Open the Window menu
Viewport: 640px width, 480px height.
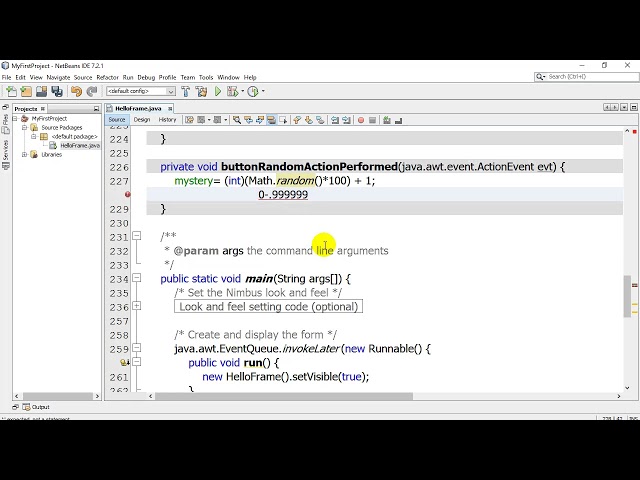(x=228, y=77)
